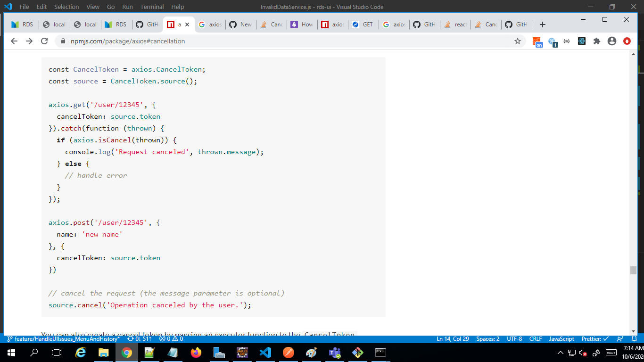Reload the npmjs.com page
644x362 pixels.
tap(44, 41)
